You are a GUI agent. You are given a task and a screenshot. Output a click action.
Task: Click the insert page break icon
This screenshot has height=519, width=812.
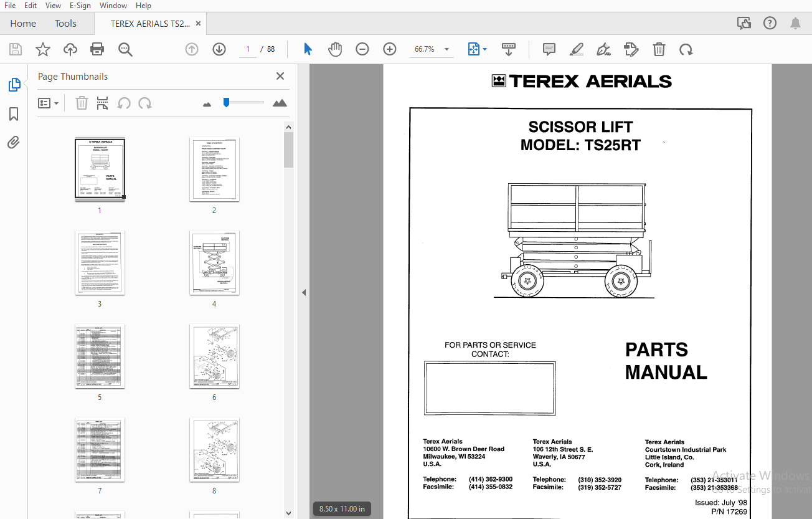click(103, 103)
